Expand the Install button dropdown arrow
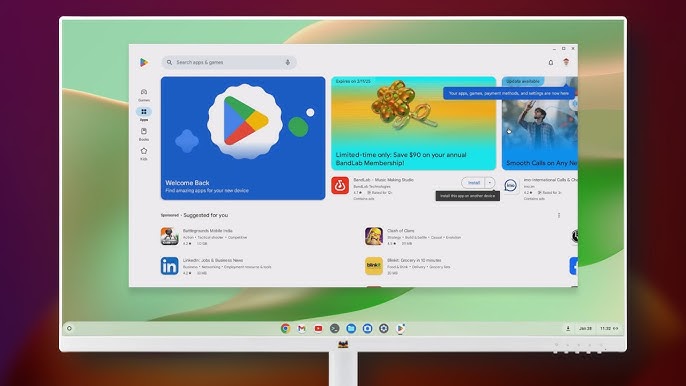This screenshot has width=686, height=386. 490,182
